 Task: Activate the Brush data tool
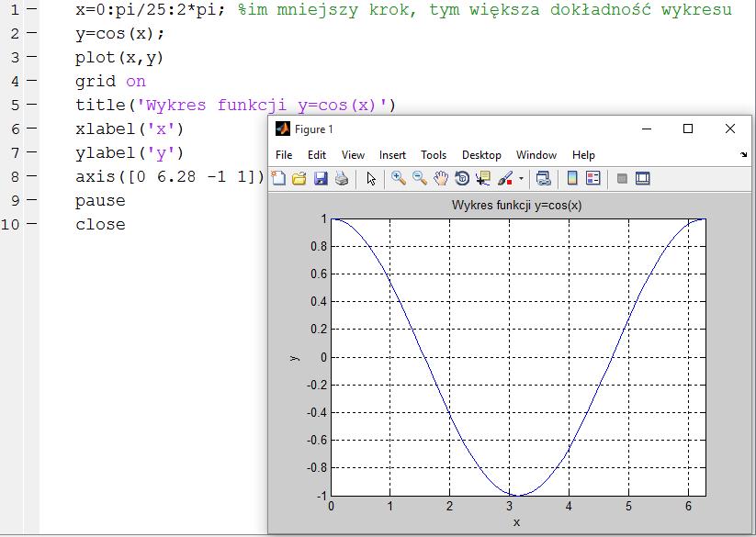point(505,179)
